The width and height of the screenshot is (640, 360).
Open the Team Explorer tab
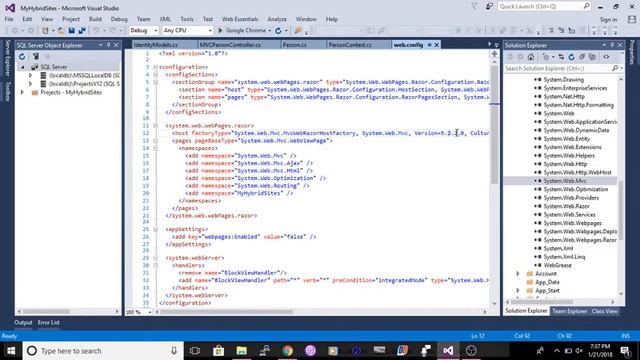(x=569, y=311)
